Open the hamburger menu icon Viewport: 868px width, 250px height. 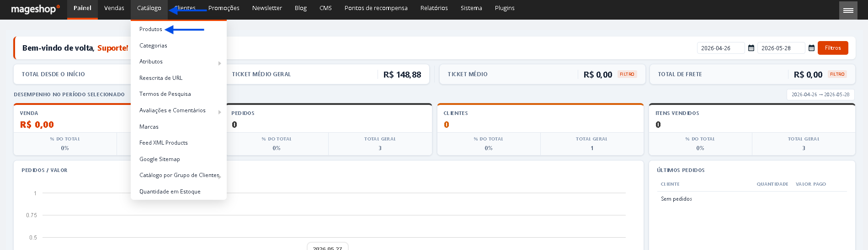[x=848, y=10]
